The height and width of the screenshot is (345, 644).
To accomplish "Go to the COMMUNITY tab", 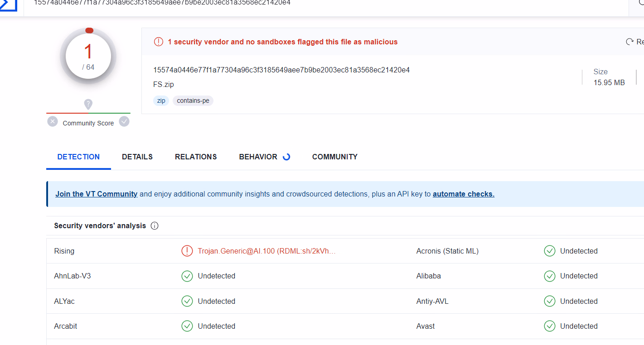I will (x=335, y=157).
